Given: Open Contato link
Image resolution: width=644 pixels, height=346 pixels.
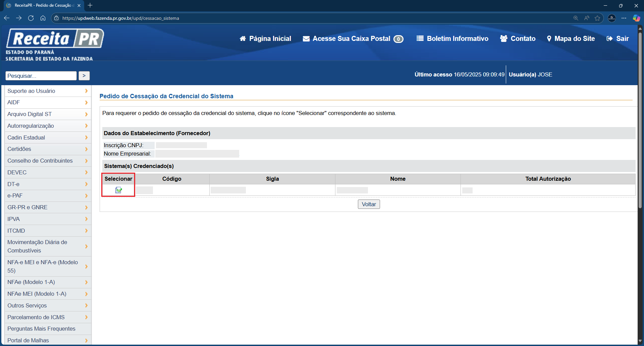Looking at the screenshot, I should tap(523, 39).
